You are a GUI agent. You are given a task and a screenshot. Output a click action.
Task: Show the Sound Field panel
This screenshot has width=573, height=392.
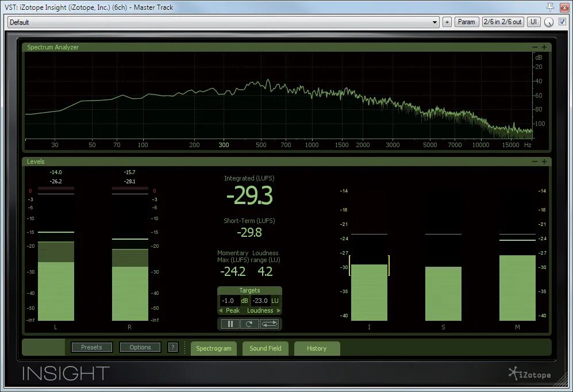[266, 348]
